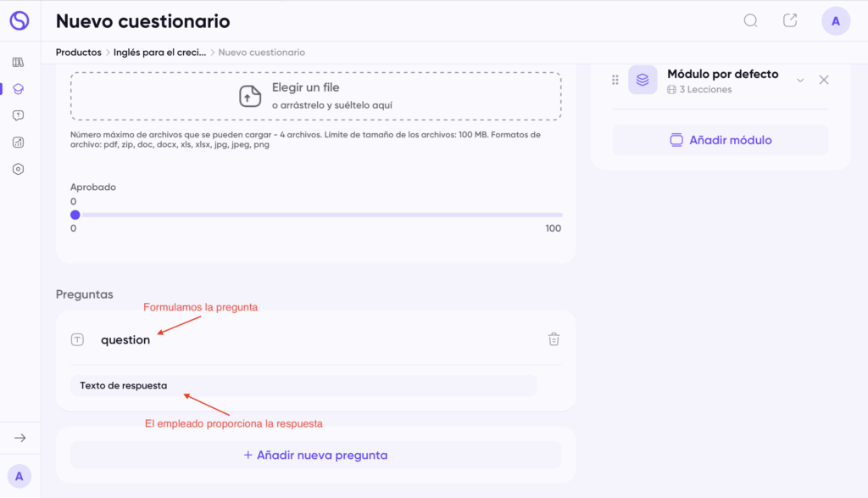Open the analytics chart sidebar icon

pos(19,143)
